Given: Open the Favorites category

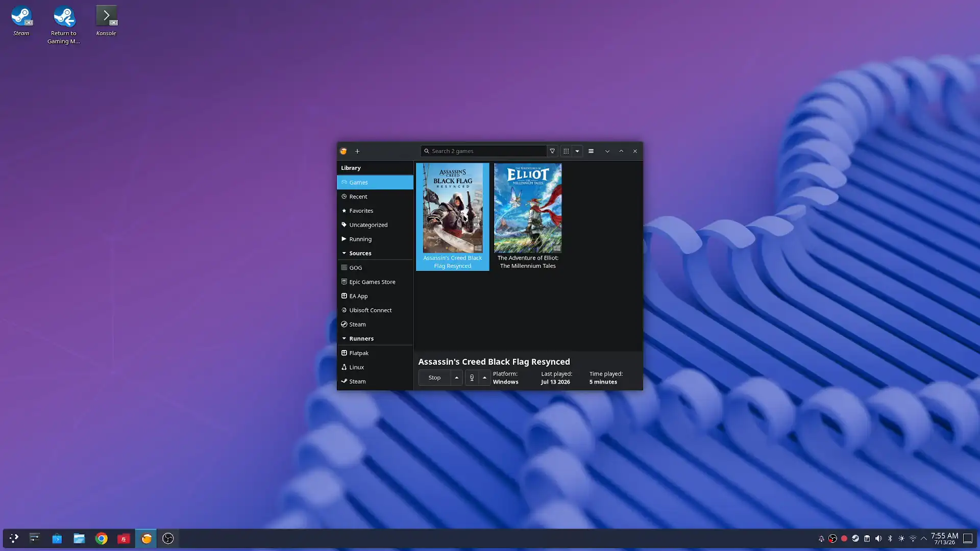Looking at the screenshot, I should (375, 211).
